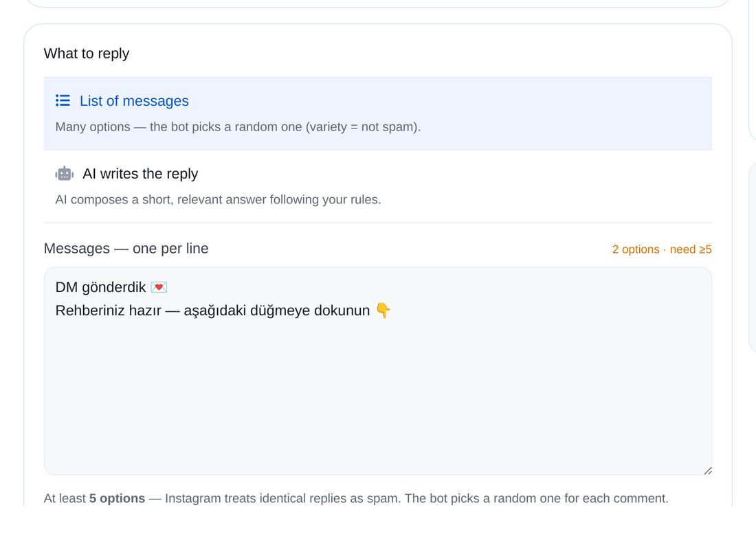This screenshot has width=756, height=551.
Task: Choose the AI writes the reply option
Action: [x=377, y=186]
